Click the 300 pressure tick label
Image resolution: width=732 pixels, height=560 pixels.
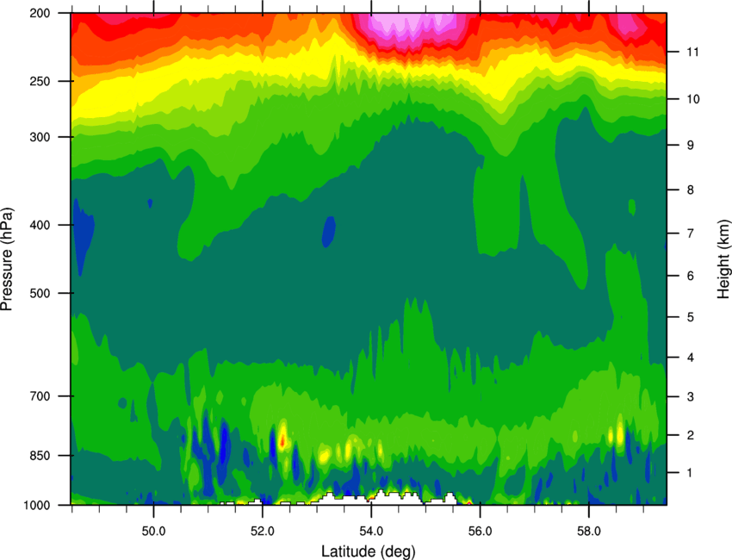click(40, 137)
